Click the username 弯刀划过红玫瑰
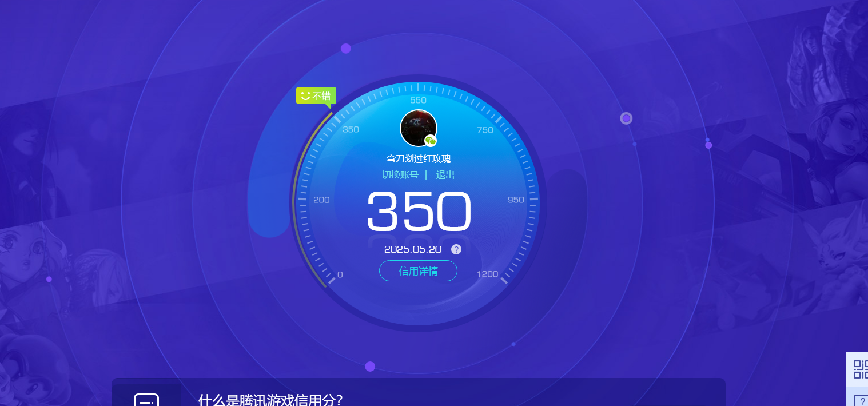Viewport: 868px width, 406px height. 419,159
